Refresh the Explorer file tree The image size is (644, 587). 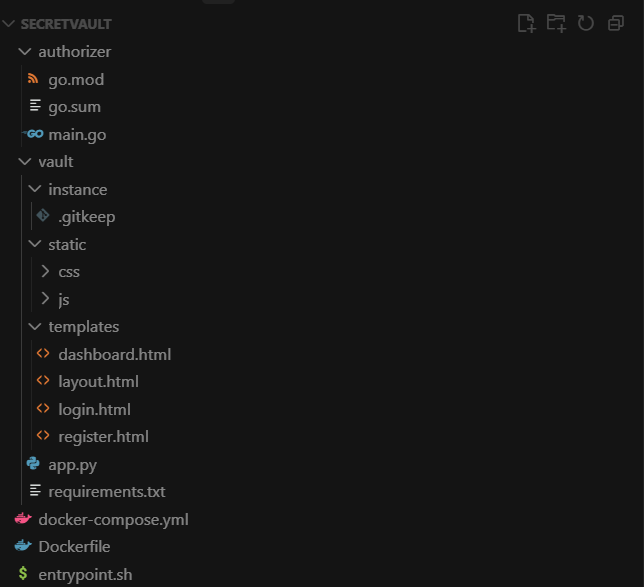[586, 23]
